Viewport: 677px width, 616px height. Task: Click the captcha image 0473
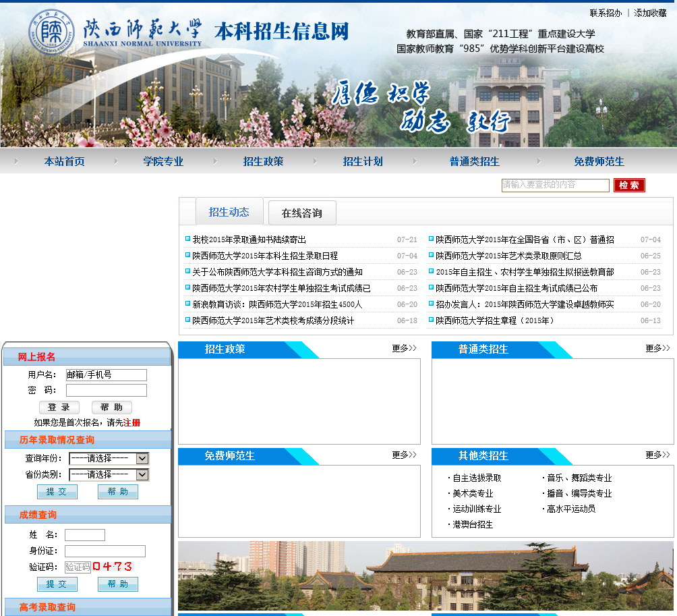[113, 567]
